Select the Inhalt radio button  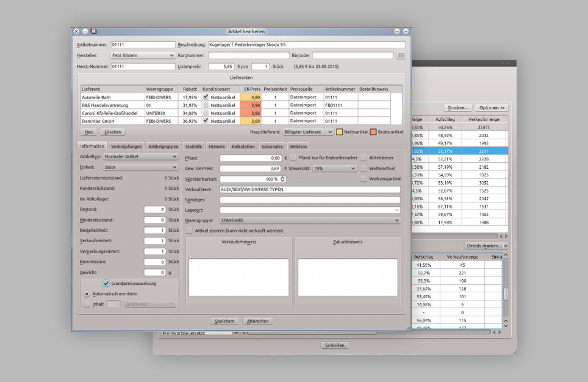[87, 304]
